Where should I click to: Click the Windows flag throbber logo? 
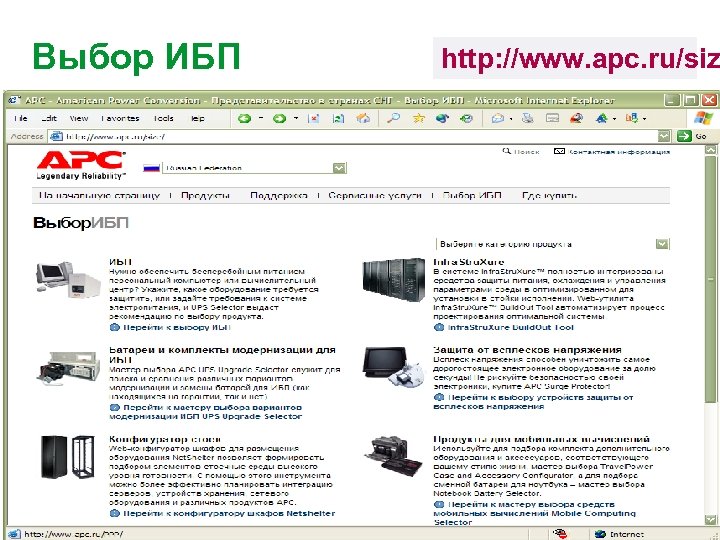click(x=703, y=118)
